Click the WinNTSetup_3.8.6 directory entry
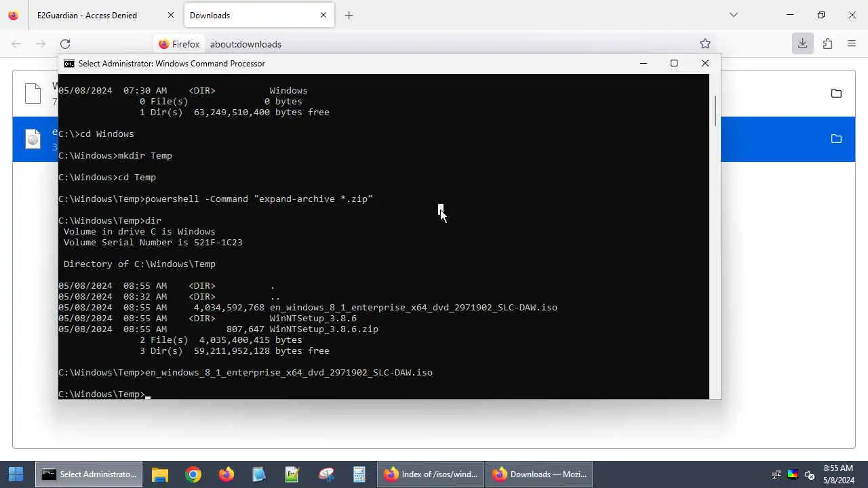Screen dimensions: 868x488 tap(313, 319)
